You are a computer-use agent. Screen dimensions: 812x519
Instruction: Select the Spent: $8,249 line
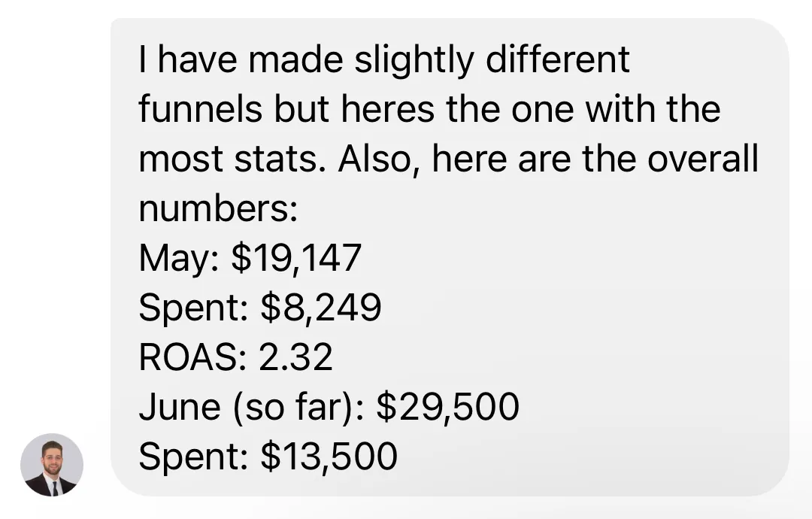[x=260, y=308]
